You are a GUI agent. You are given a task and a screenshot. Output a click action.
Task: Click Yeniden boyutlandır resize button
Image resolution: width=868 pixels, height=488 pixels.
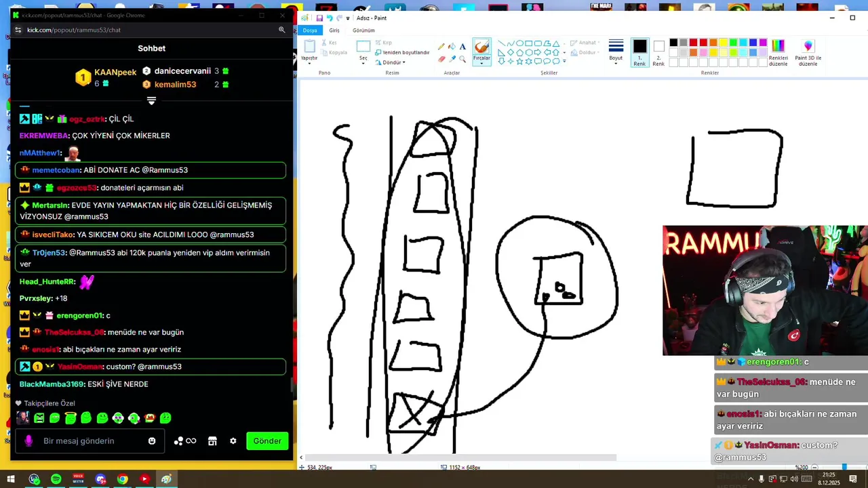(401, 52)
